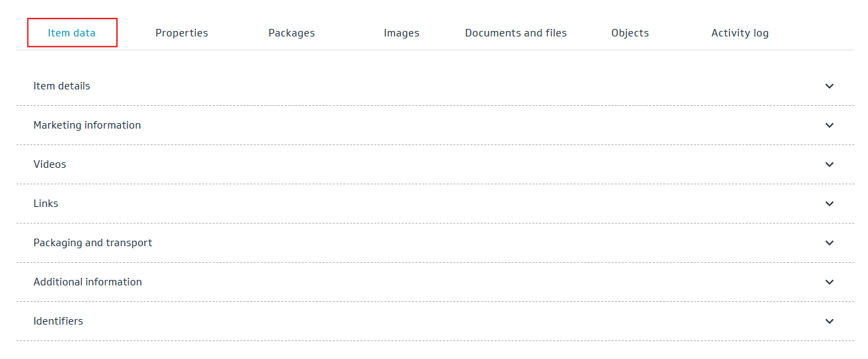This screenshot has height=359, width=868.
Task: Select the Images tab
Action: [x=401, y=33]
